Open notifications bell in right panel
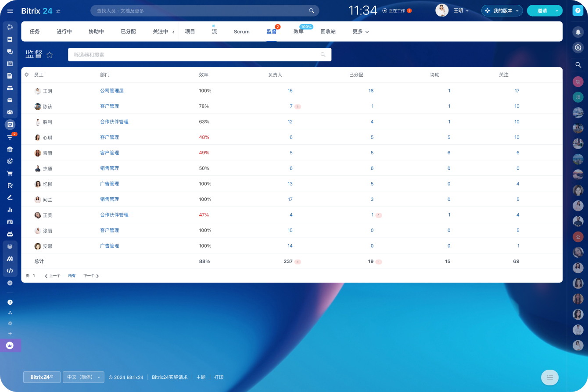Viewport: 588px width, 392px height. [578, 32]
